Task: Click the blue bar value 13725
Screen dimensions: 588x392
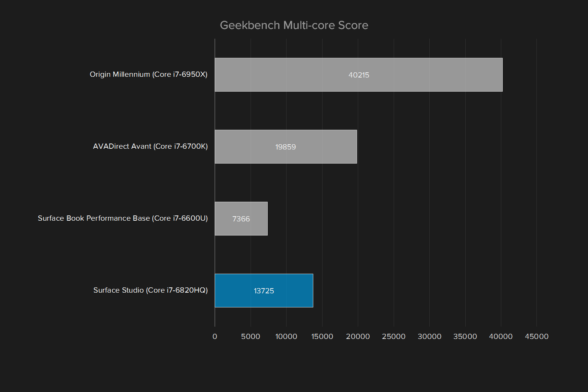Action: click(x=264, y=291)
